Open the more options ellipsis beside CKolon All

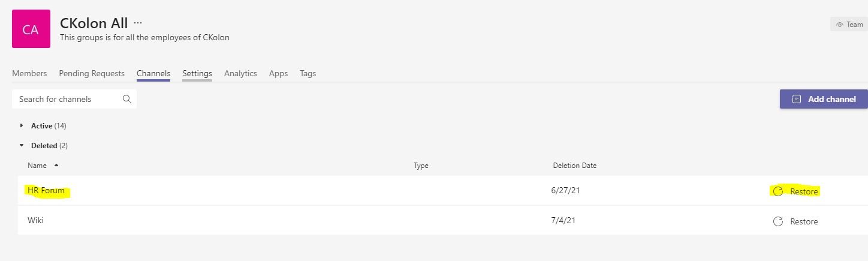click(x=138, y=23)
